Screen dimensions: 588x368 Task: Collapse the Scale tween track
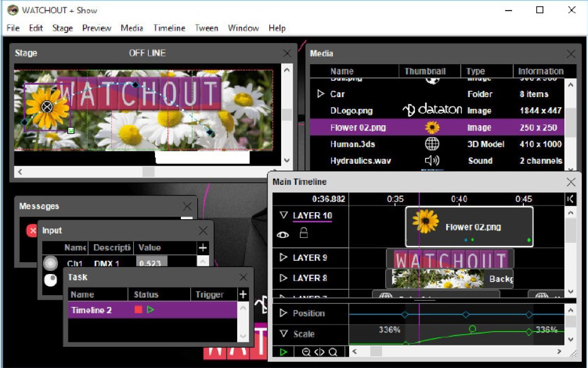[284, 334]
